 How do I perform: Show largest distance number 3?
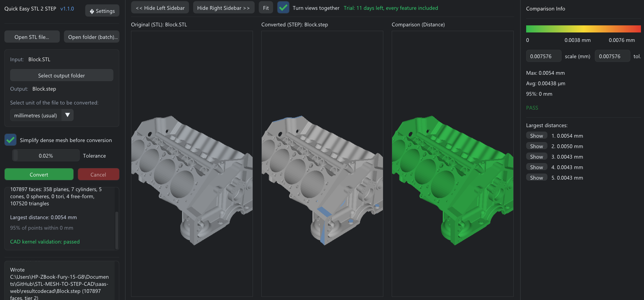click(537, 157)
